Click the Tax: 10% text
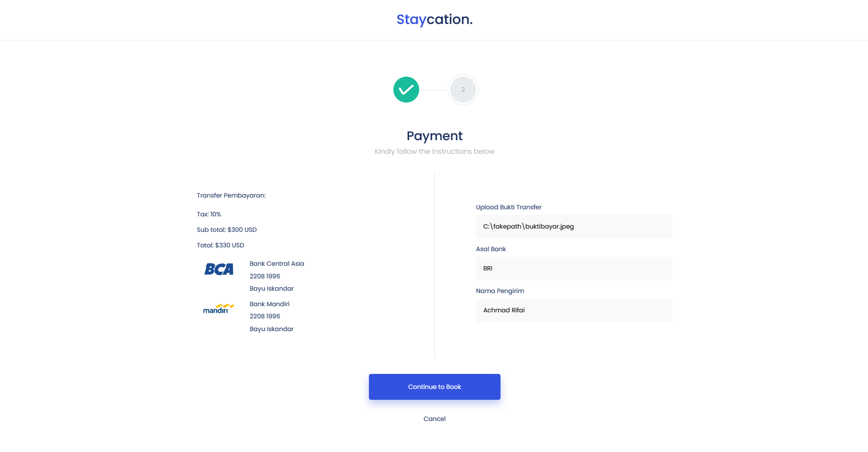 pos(209,214)
